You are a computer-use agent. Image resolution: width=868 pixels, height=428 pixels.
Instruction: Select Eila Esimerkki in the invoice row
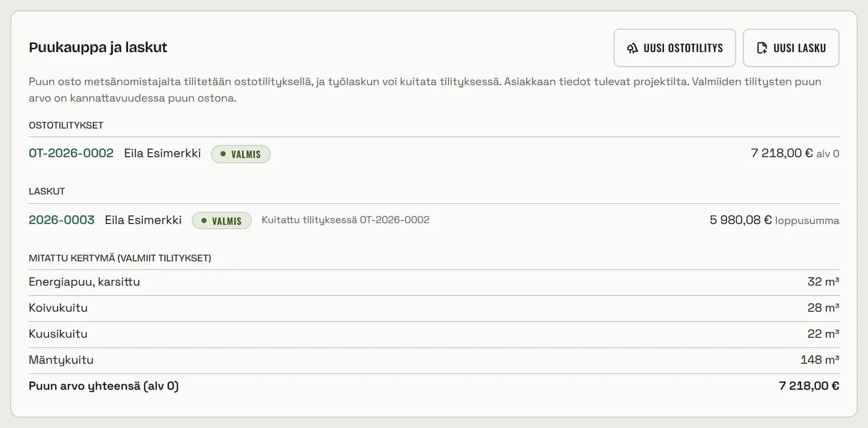143,220
